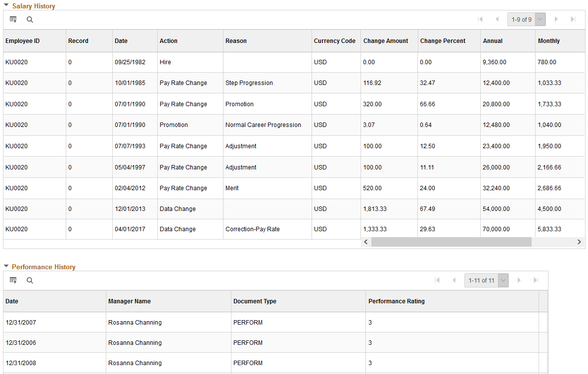Sort salary rows by the Change Amount column
The image size is (588, 374).
point(386,41)
